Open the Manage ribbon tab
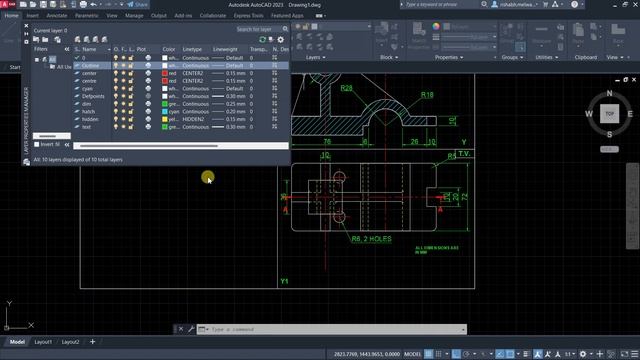 point(134,16)
